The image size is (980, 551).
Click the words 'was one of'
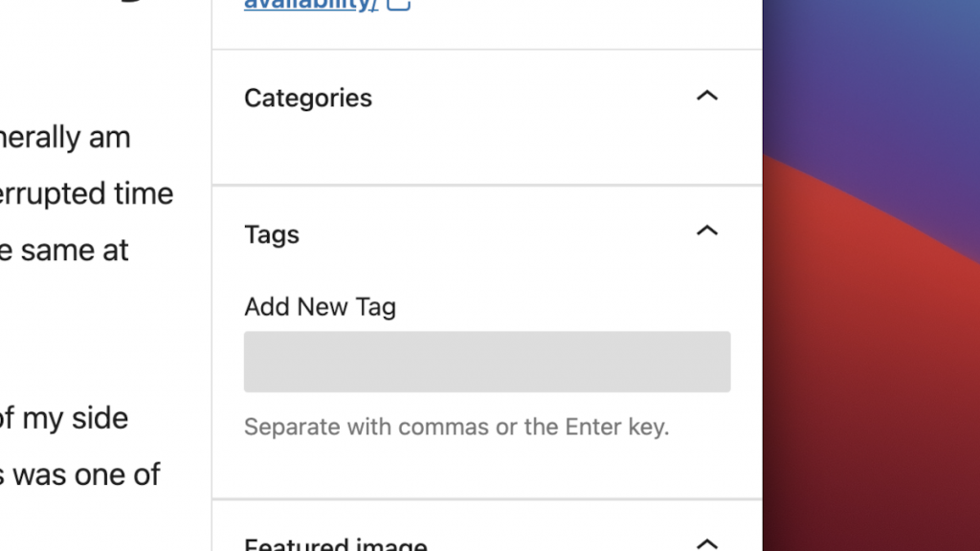click(x=81, y=474)
